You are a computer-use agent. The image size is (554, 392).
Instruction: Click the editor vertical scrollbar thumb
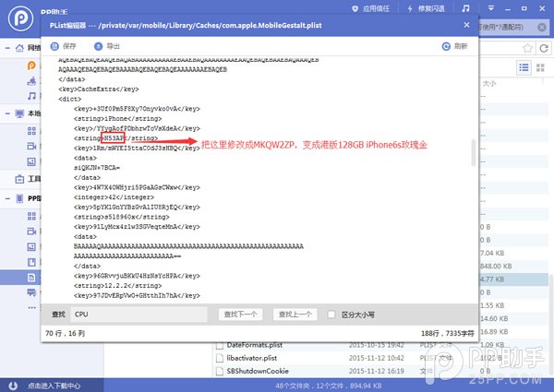click(x=474, y=152)
